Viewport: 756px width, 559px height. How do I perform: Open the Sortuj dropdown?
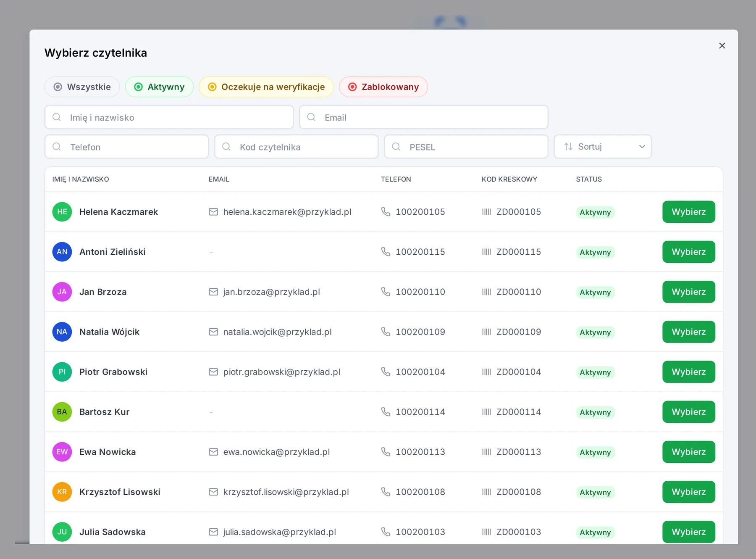point(603,147)
